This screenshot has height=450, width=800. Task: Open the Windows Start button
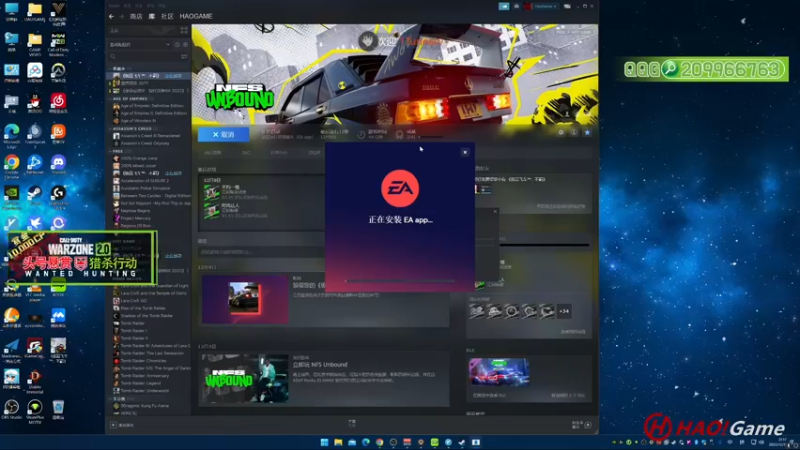point(324,442)
